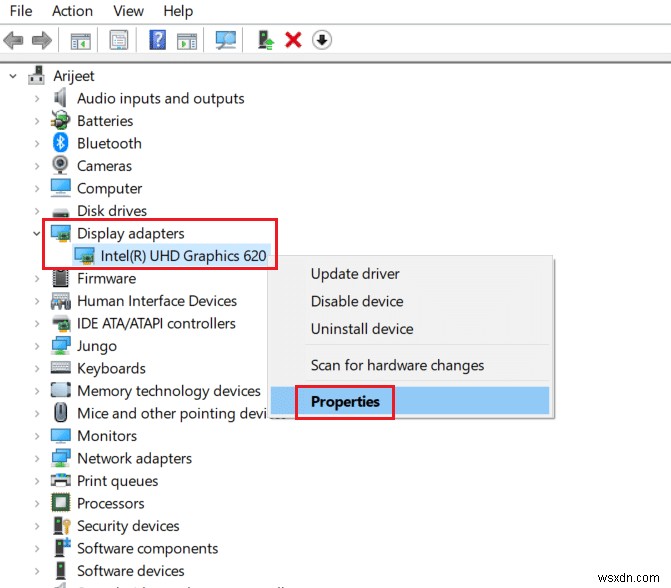Image resolution: width=671 pixels, height=588 pixels.
Task: Click the Computer monitor icon
Action: click(x=60, y=188)
